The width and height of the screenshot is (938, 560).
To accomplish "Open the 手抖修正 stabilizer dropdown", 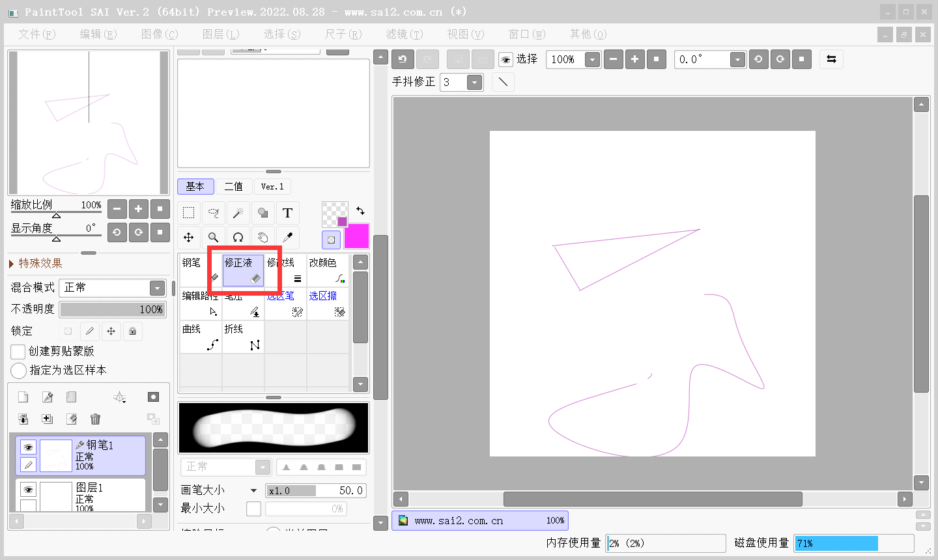I will 475,82.
